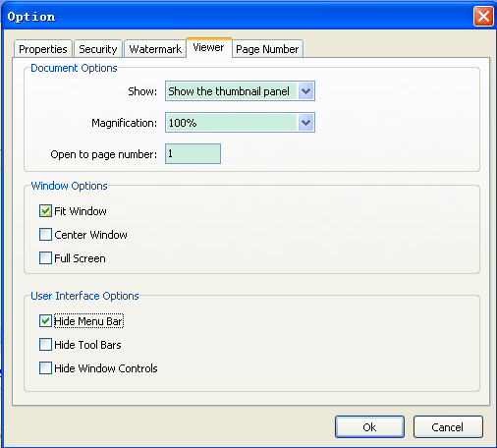Enable the Center Window checkbox

pos(45,235)
